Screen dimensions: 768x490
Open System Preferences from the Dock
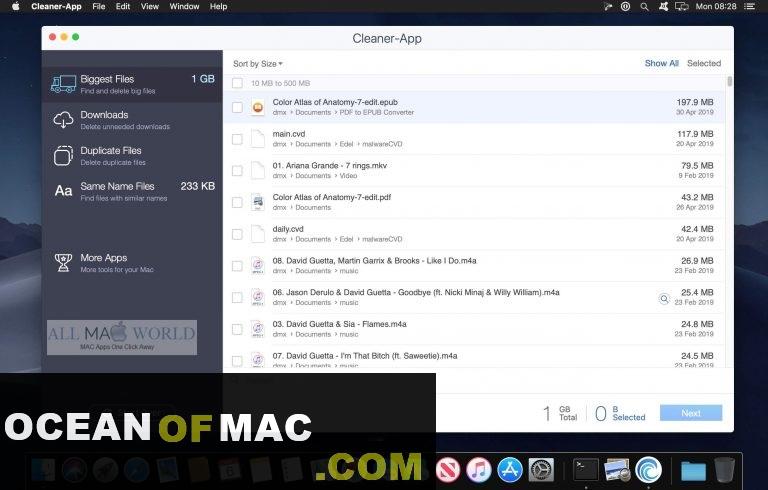(x=541, y=469)
